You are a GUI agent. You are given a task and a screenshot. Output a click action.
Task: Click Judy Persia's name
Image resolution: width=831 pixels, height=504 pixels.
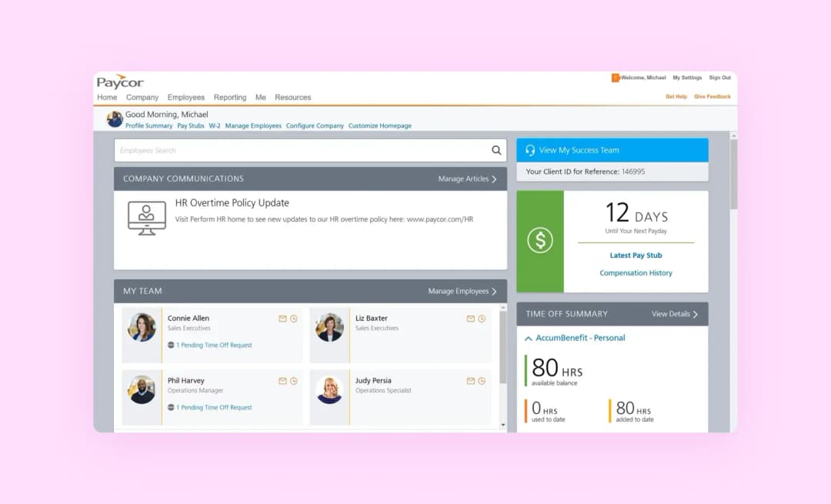[373, 381]
